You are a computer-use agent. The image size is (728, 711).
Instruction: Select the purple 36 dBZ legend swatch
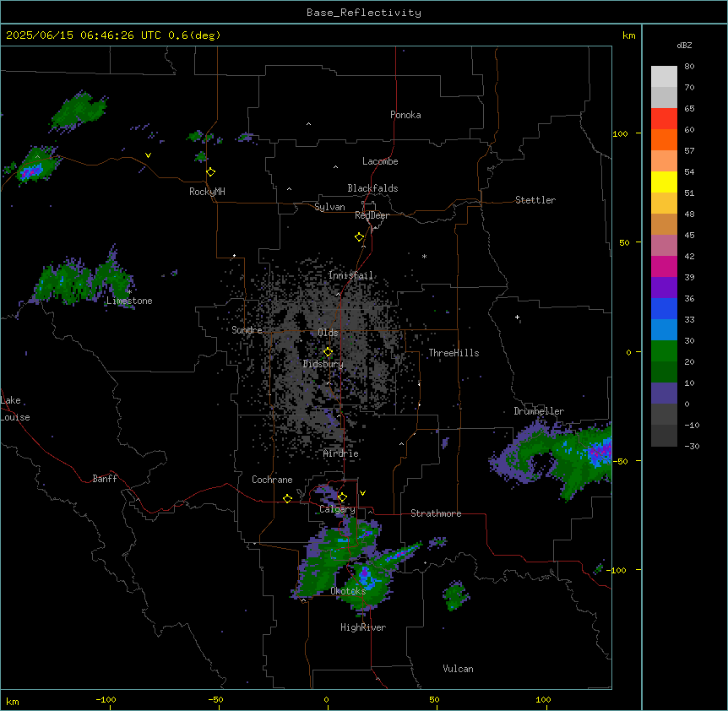coord(664,288)
